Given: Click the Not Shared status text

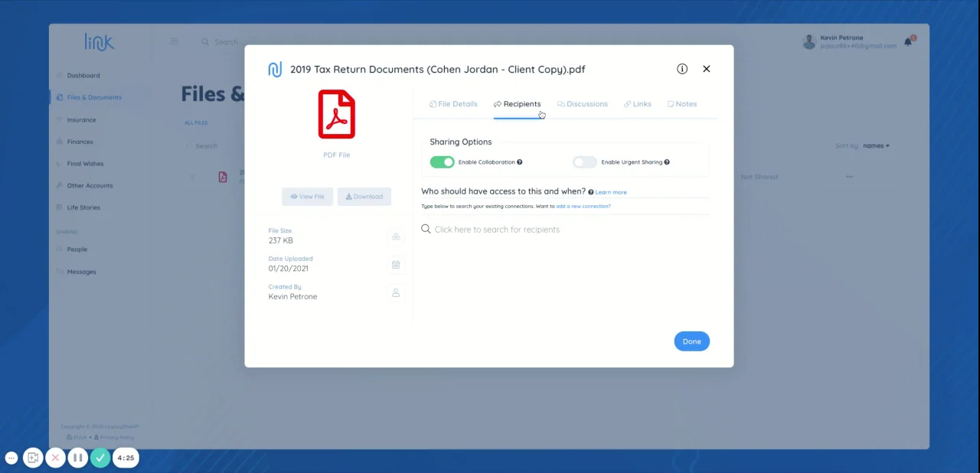Looking at the screenshot, I should coord(759,177).
